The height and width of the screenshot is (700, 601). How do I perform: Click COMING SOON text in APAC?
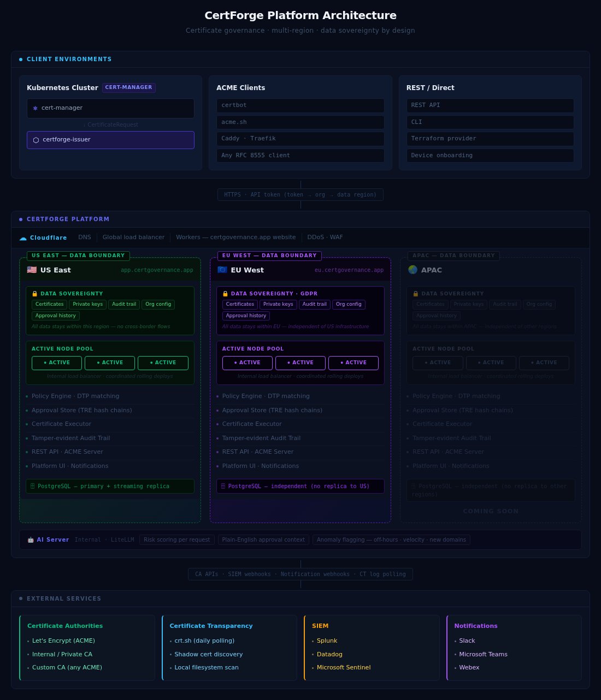pos(491,512)
